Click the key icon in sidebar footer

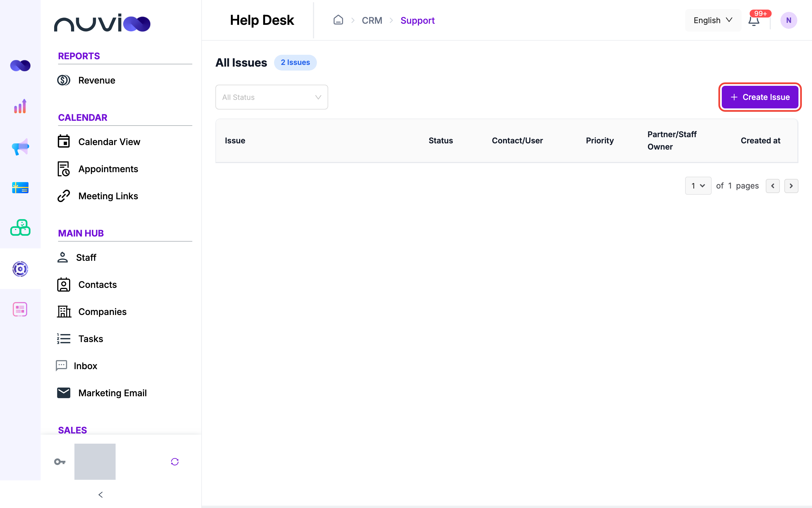[x=60, y=462]
